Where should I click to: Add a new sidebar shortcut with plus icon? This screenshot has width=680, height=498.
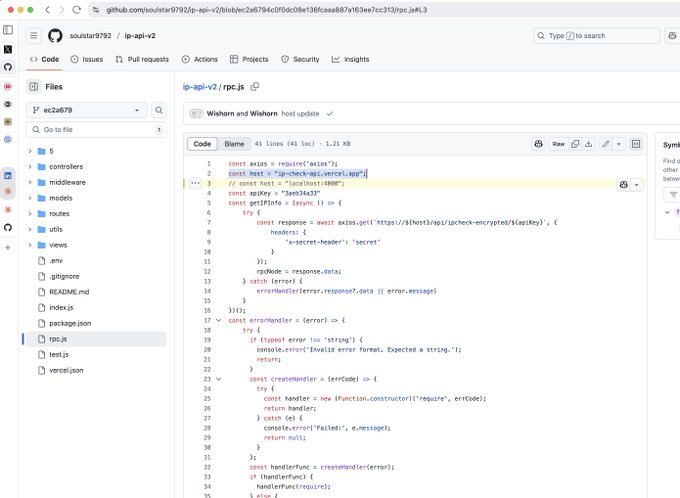(8, 247)
